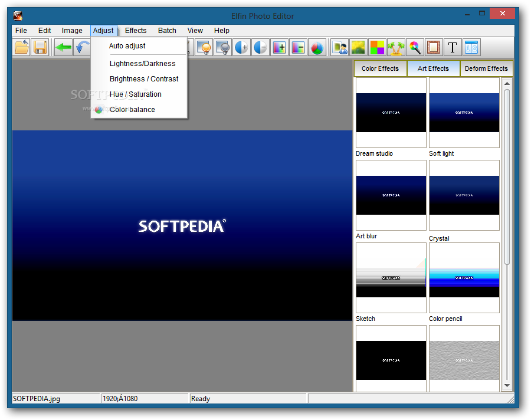Click the color wheel magnifier icon
531x420 pixels.
(x=415, y=47)
